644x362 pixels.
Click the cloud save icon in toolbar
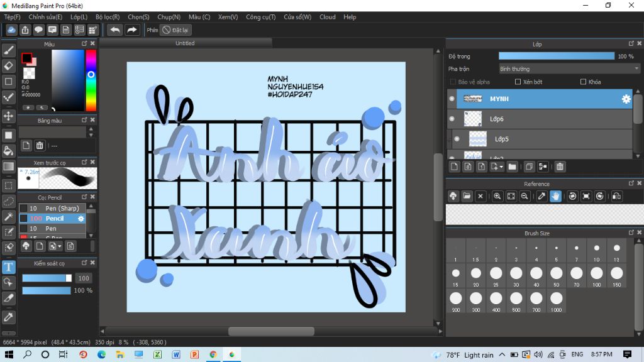[x=11, y=30]
